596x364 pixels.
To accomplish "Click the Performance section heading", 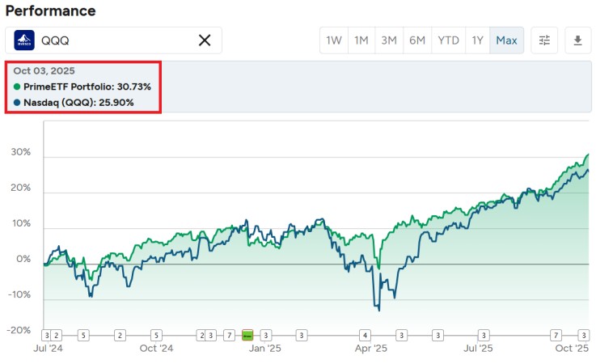I will click(50, 11).
